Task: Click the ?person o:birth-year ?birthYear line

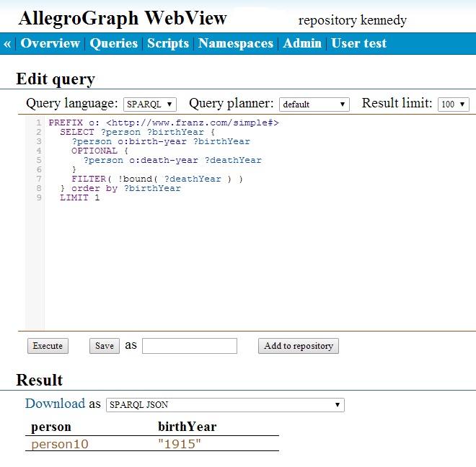Action: pos(161,141)
